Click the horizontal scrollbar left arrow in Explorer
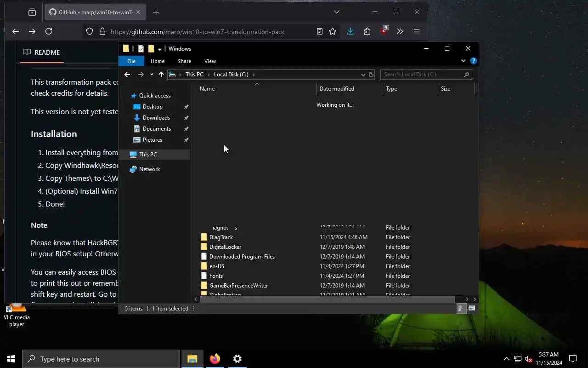Screen dimensions: 588x368 click(x=196, y=299)
